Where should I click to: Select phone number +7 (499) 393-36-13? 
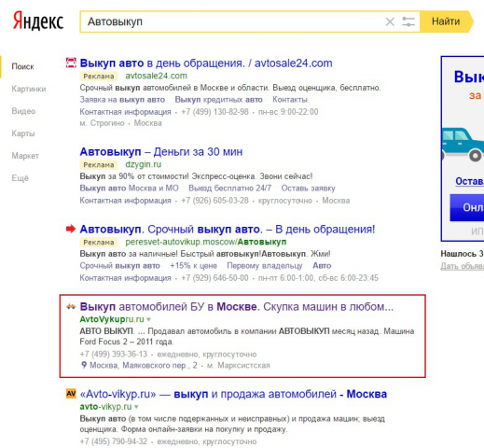[114, 355]
